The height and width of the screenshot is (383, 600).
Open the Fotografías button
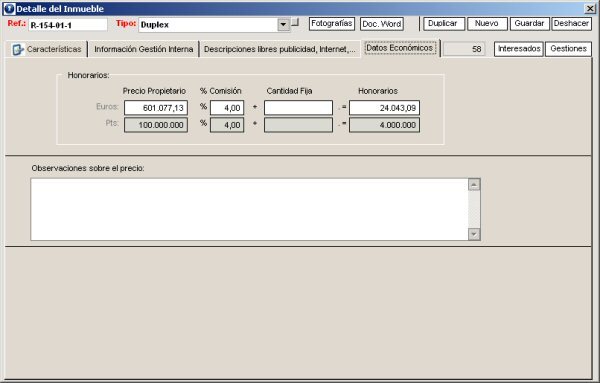pos(332,24)
